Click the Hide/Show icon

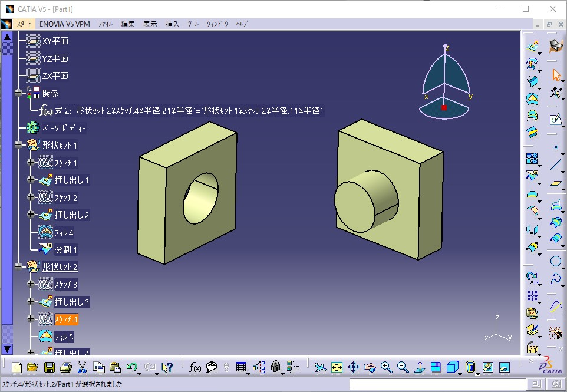[488, 367]
